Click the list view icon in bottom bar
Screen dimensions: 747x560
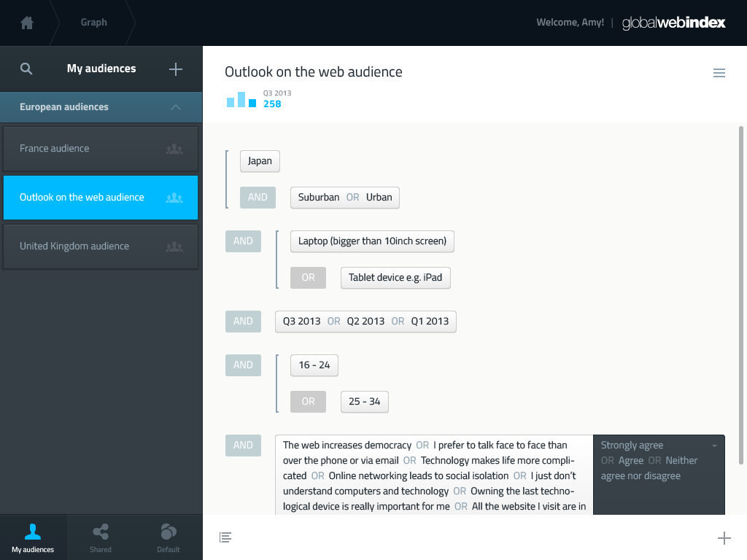coord(225,537)
